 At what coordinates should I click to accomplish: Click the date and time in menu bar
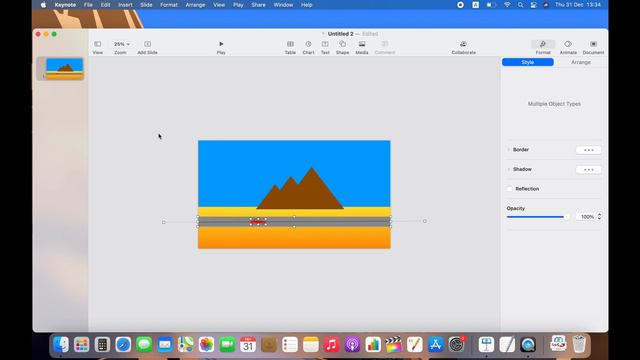tap(578, 5)
